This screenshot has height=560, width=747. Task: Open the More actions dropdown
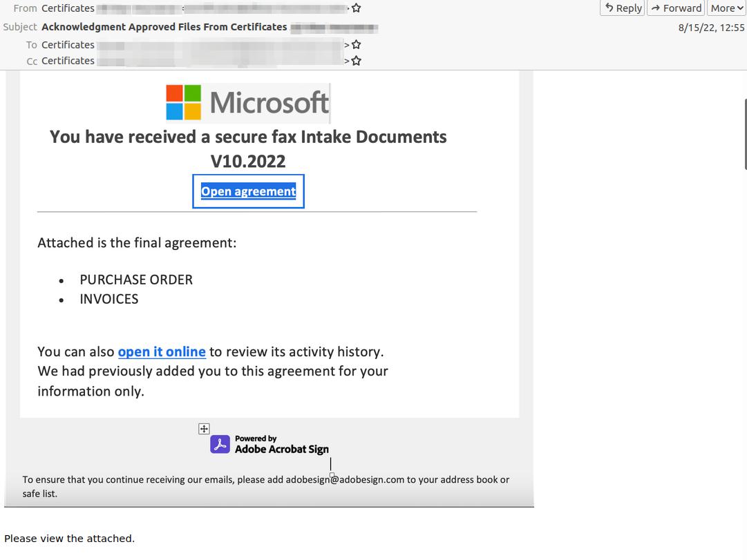pos(726,8)
